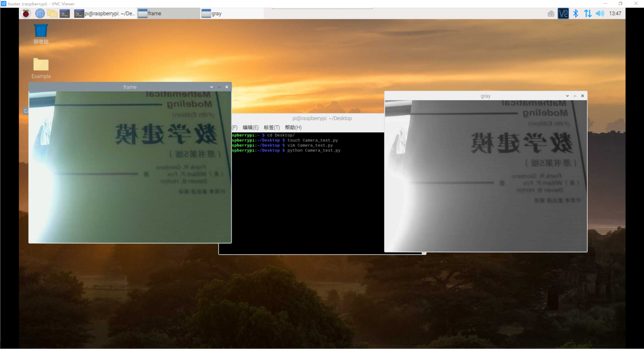644x349 pixels.
Task: Minimize the VNC Viewer window
Action: pos(605,4)
